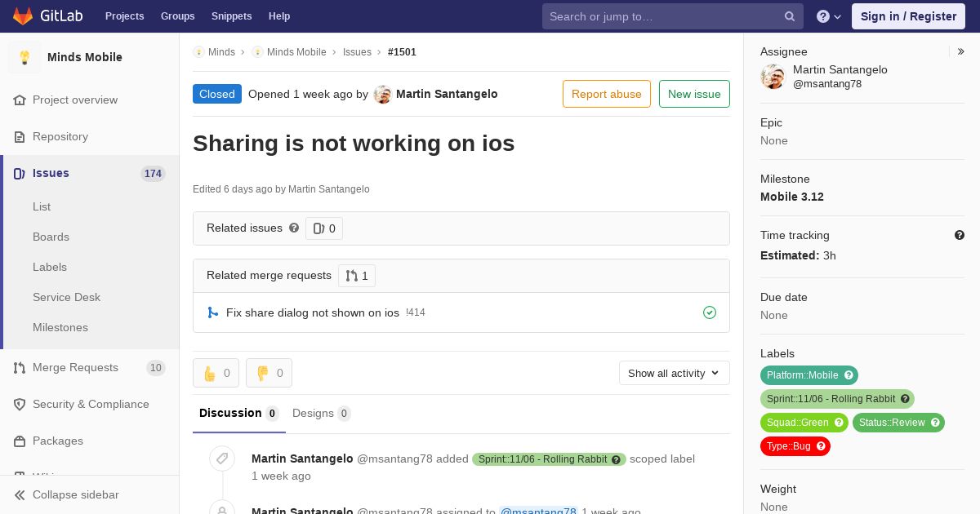
Task: Click New issue button
Action: point(694,94)
